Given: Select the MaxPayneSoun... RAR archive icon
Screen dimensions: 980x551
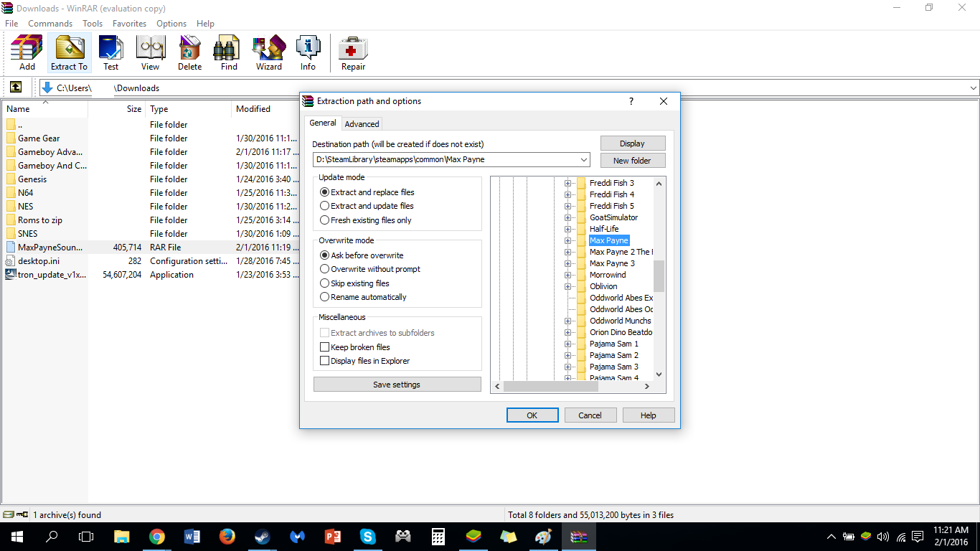Looking at the screenshot, I should click(11, 247).
